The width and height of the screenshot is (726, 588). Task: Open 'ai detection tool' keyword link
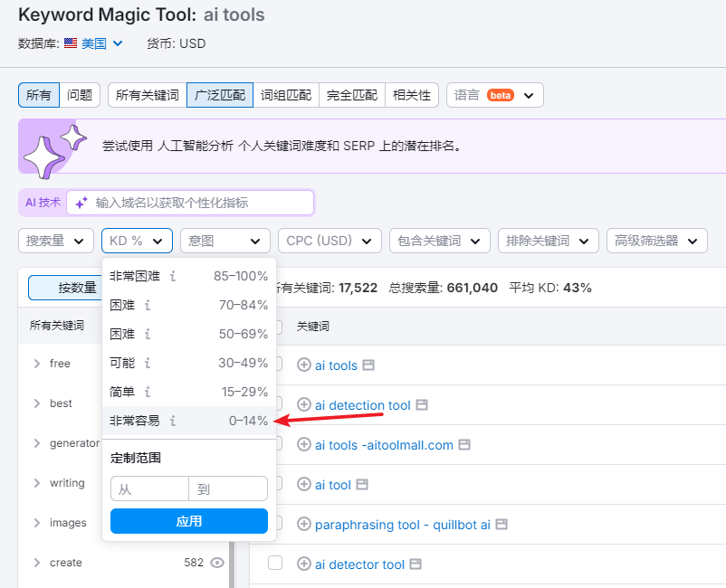pos(362,405)
